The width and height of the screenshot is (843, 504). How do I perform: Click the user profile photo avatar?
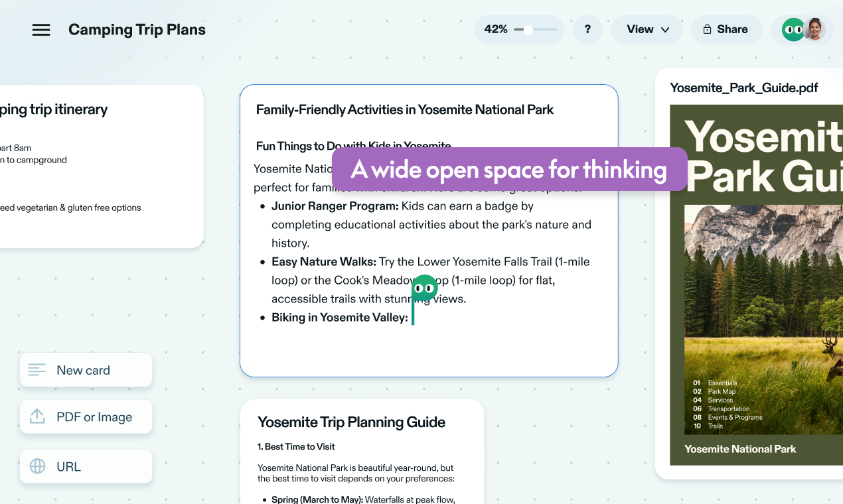click(814, 30)
